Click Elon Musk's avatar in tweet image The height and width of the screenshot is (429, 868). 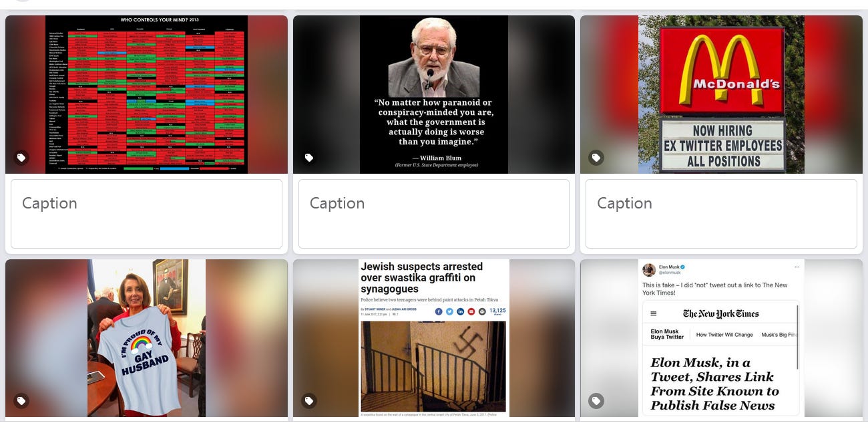tap(649, 270)
